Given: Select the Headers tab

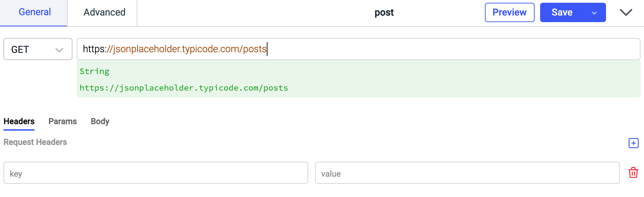Looking at the screenshot, I should 19,122.
